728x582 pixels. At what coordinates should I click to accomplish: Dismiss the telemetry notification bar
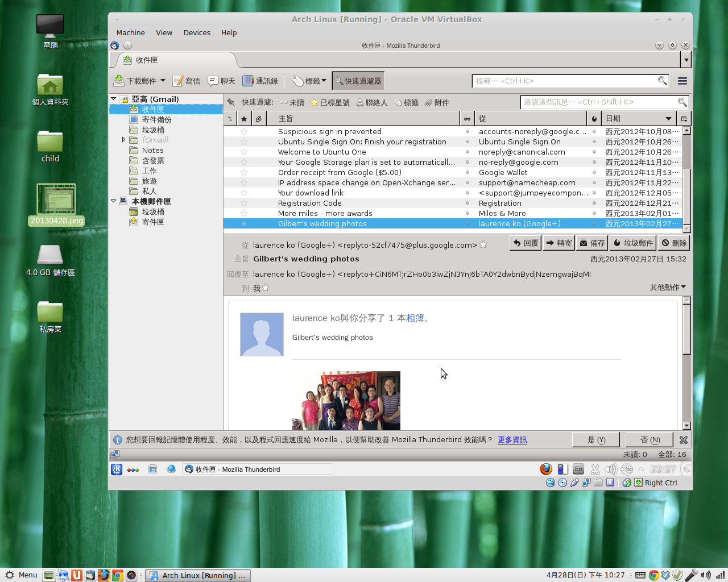684,440
